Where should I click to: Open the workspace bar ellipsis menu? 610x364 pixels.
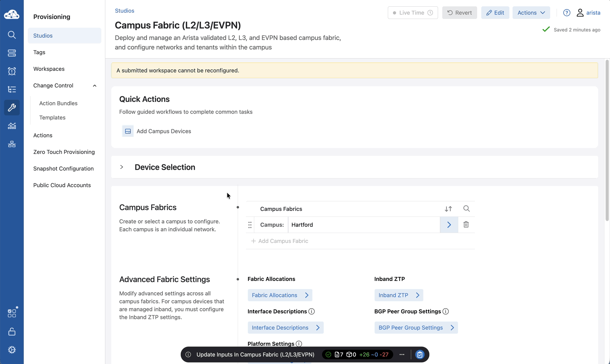click(x=402, y=355)
